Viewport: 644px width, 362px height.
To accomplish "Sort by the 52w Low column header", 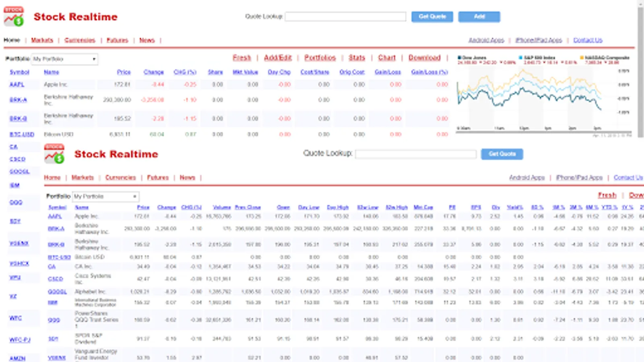I will [x=368, y=207].
